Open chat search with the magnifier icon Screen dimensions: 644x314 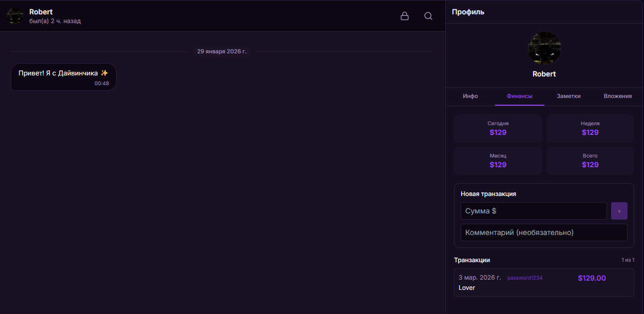(x=428, y=16)
